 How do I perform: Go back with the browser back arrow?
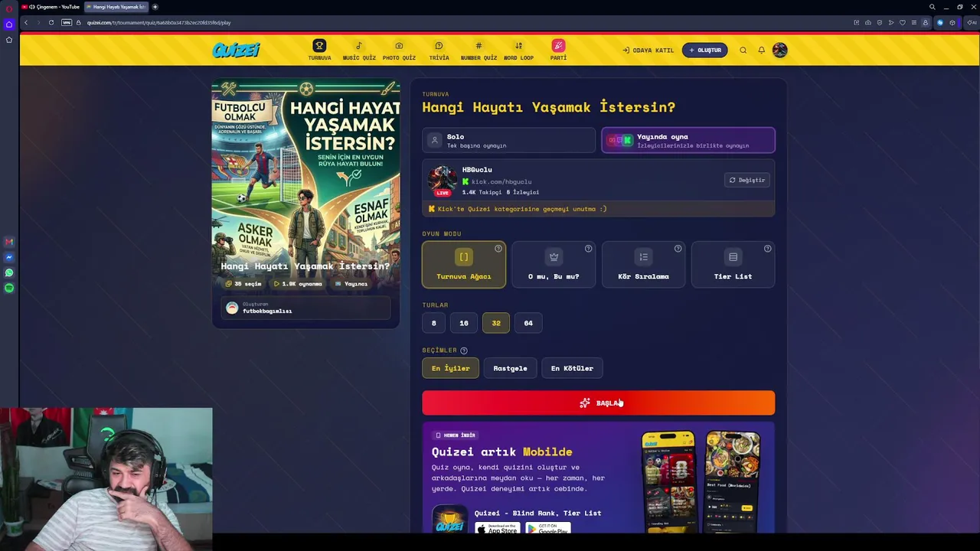(25, 22)
